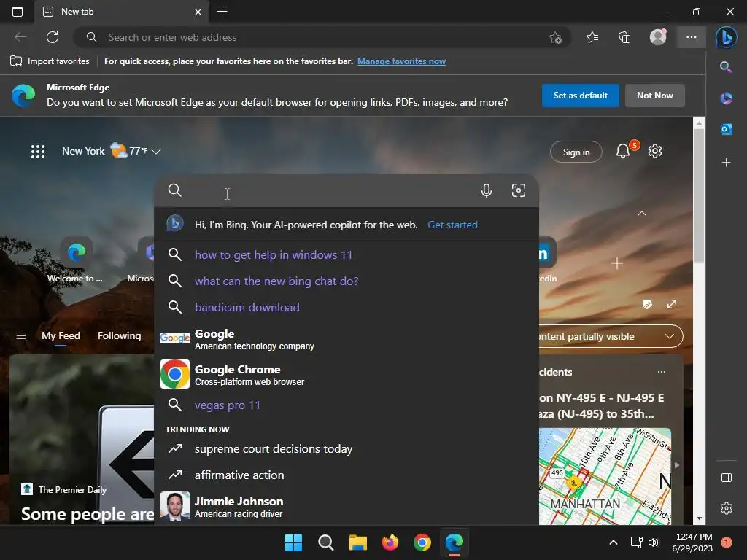Select vegas pro 11 suggestion
The image size is (747, 560).
pos(347,405)
